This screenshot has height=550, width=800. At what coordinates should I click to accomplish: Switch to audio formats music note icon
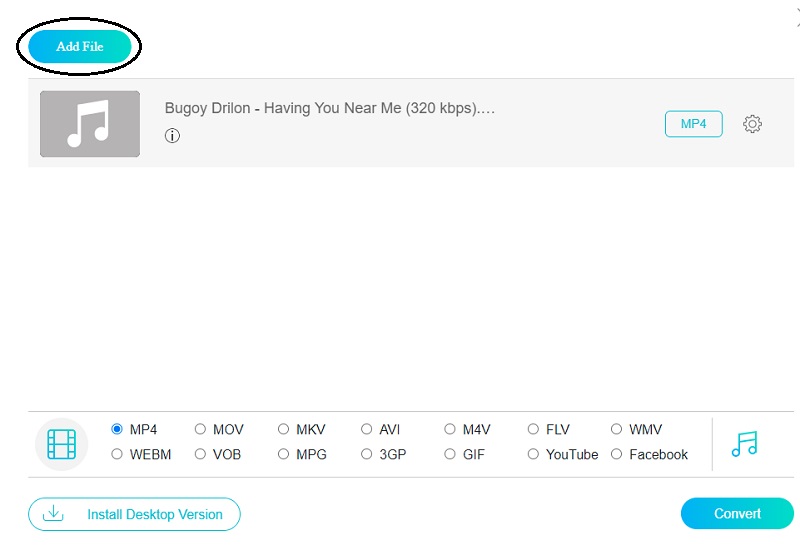(x=745, y=443)
